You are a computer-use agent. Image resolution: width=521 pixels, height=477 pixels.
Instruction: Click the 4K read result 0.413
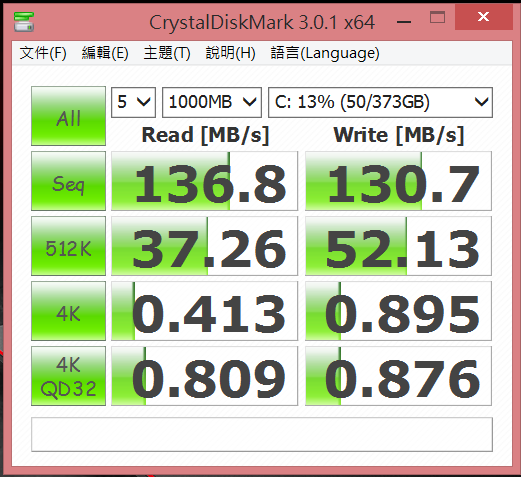tap(204, 311)
